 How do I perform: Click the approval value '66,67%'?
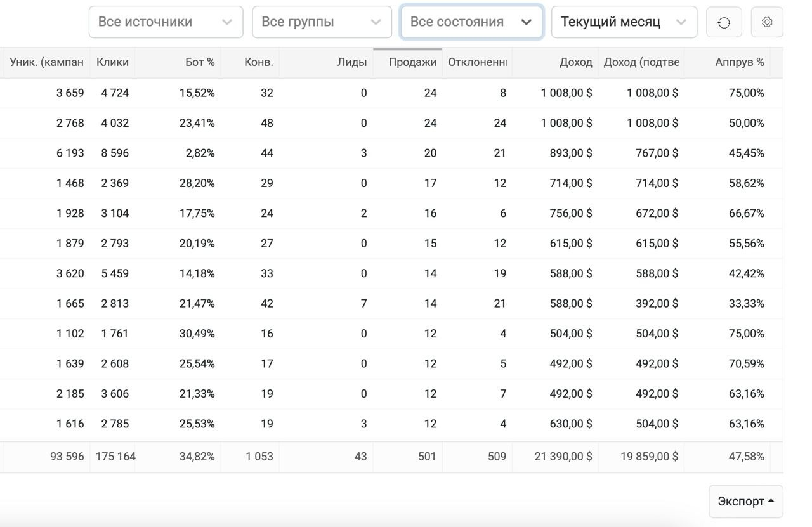point(747,213)
